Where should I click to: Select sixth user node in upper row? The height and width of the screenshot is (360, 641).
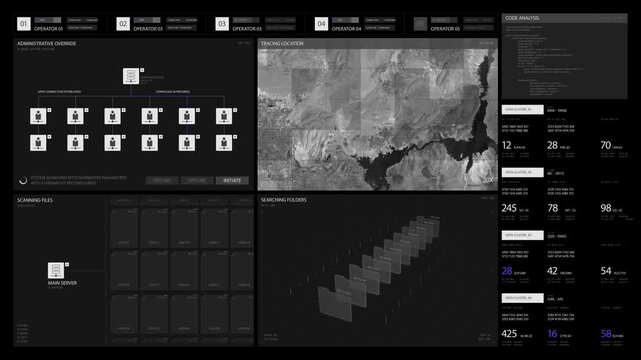(224, 116)
